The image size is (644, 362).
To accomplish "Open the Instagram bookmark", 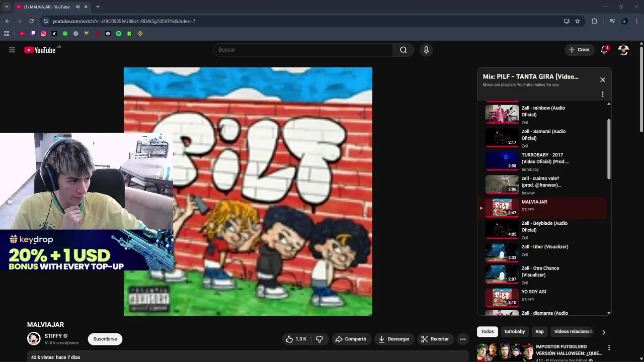I will (x=43, y=34).
